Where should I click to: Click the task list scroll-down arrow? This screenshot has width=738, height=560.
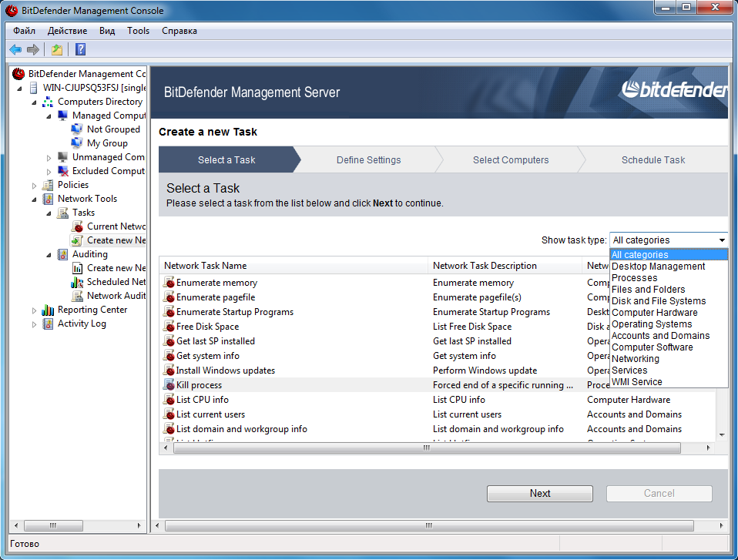click(x=722, y=435)
